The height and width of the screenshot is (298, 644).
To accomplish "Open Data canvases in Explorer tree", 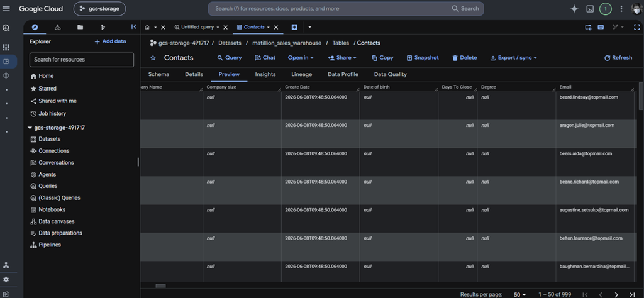I will click(53, 222).
